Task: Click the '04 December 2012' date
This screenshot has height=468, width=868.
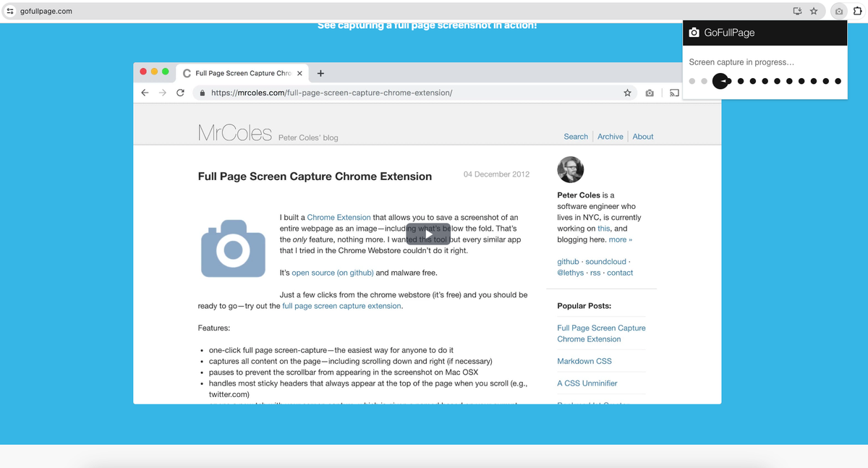Action: 496,174
